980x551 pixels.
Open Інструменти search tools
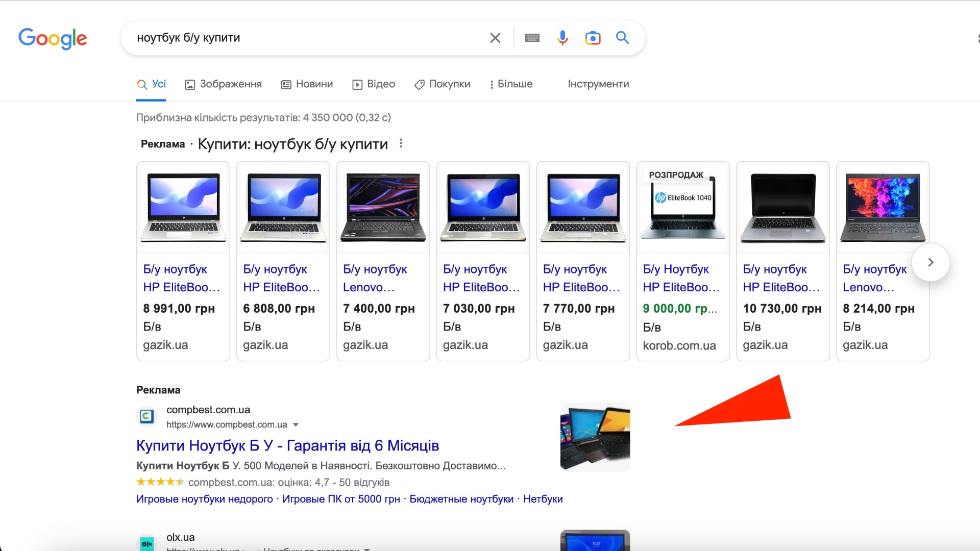click(x=598, y=84)
